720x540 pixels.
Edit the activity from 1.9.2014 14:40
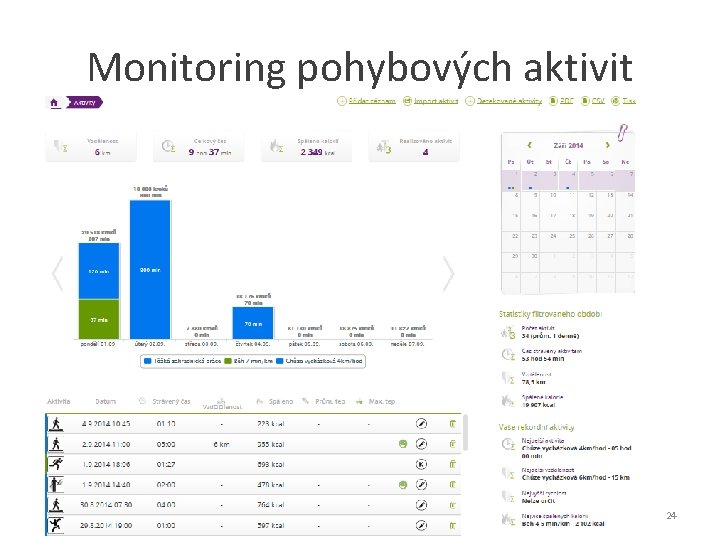[x=421, y=484]
